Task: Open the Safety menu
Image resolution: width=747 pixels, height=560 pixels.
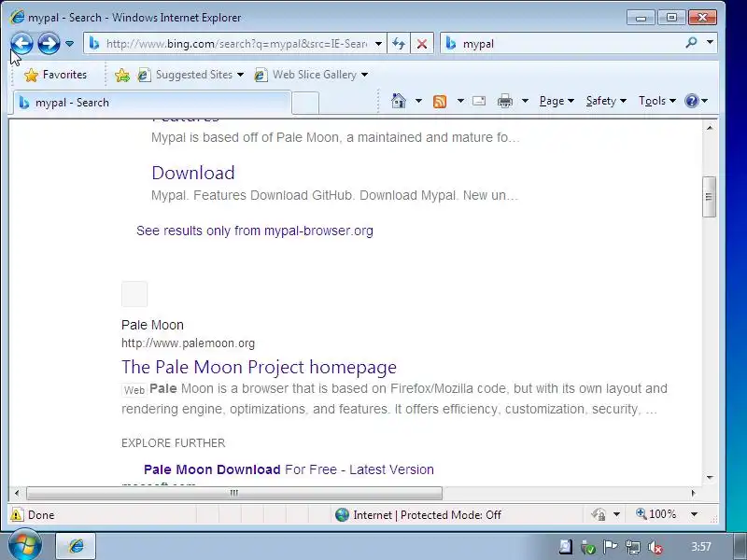Action: click(x=606, y=101)
